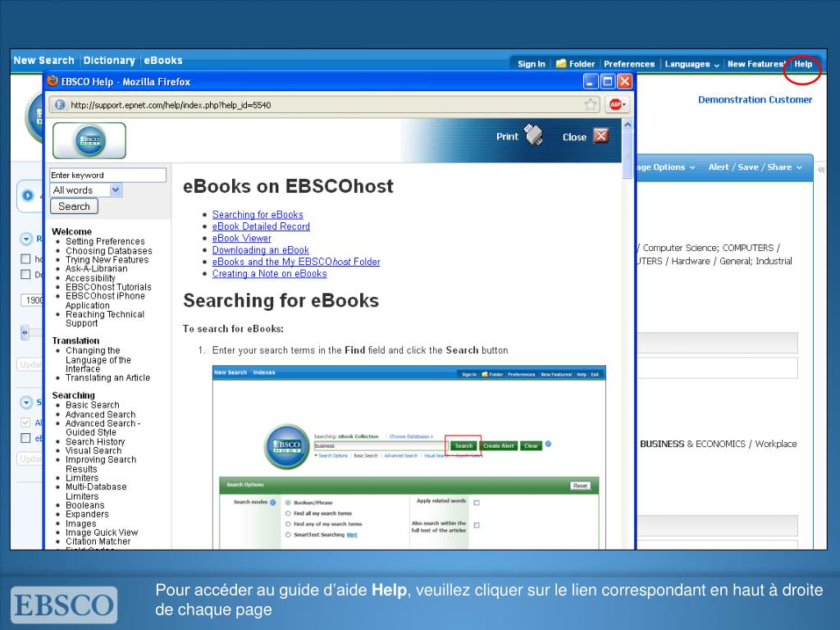Open the Creating a Note on eBooks link
Viewport: 840px width, 630px height.
point(269,273)
